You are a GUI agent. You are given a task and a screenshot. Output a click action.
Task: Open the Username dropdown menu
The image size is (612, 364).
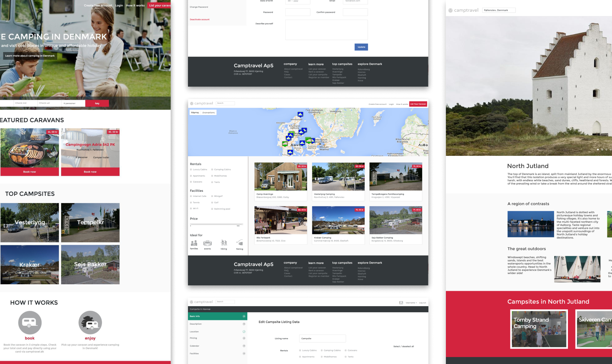(x=411, y=302)
